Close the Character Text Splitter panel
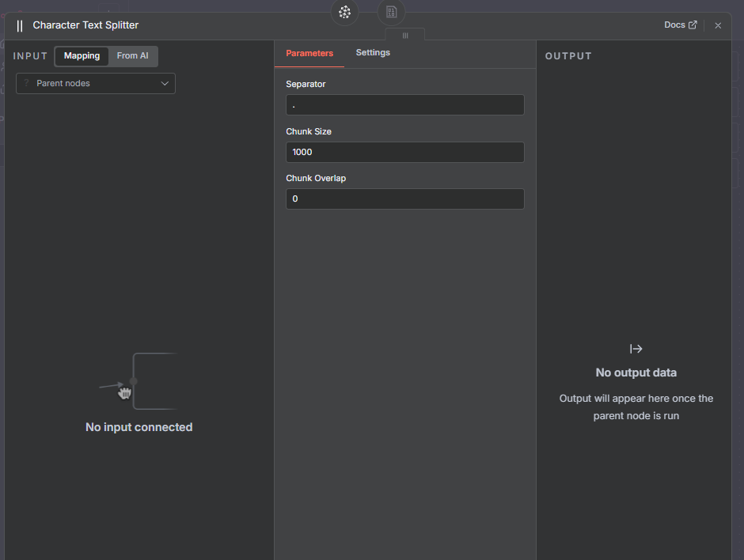744x560 pixels. tap(718, 25)
